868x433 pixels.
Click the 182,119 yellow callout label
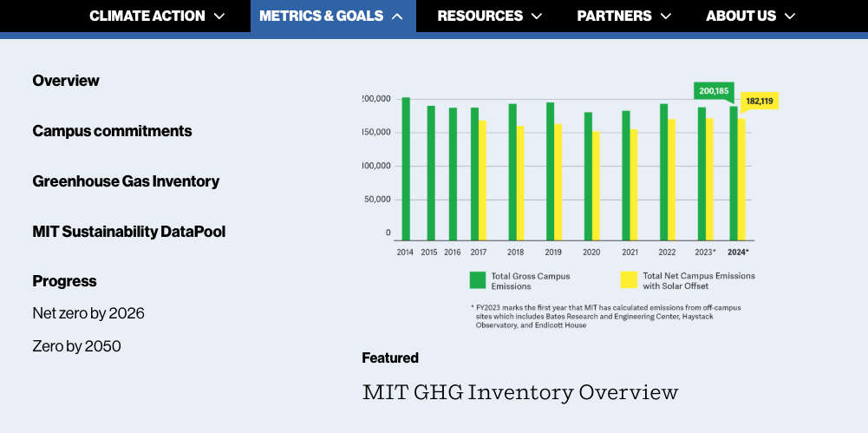760,101
